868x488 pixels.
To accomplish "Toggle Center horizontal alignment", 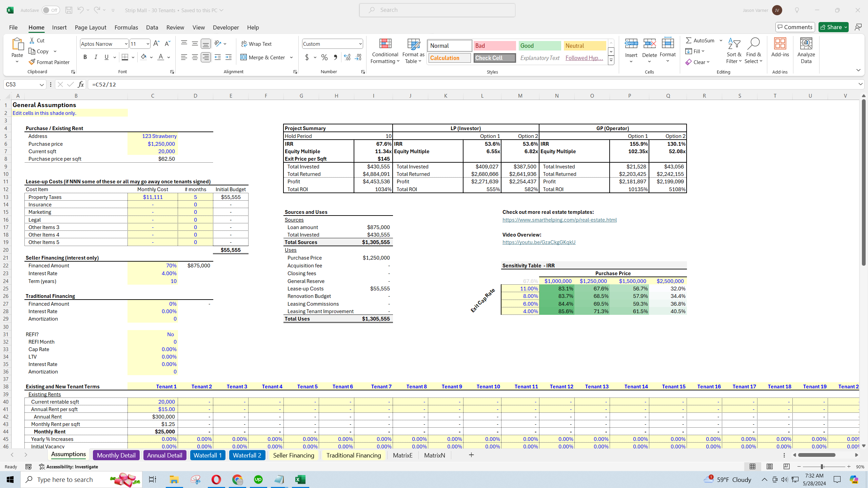I will coord(195,57).
